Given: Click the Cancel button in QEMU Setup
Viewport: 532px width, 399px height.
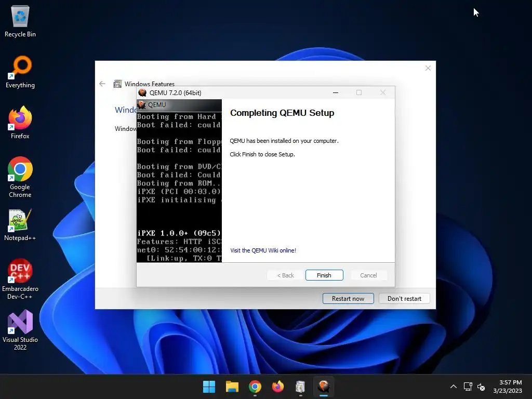Looking at the screenshot, I should [368, 275].
